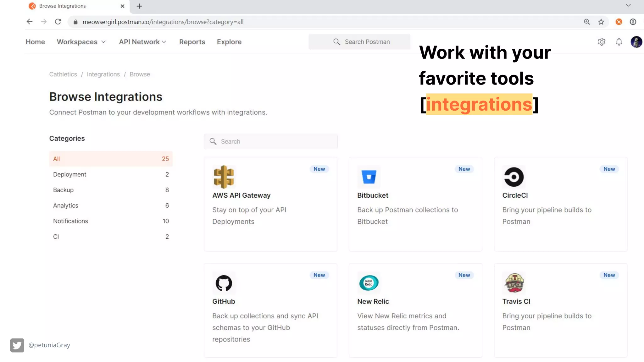Click New badge on Bitbucket card

click(x=464, y=169)
